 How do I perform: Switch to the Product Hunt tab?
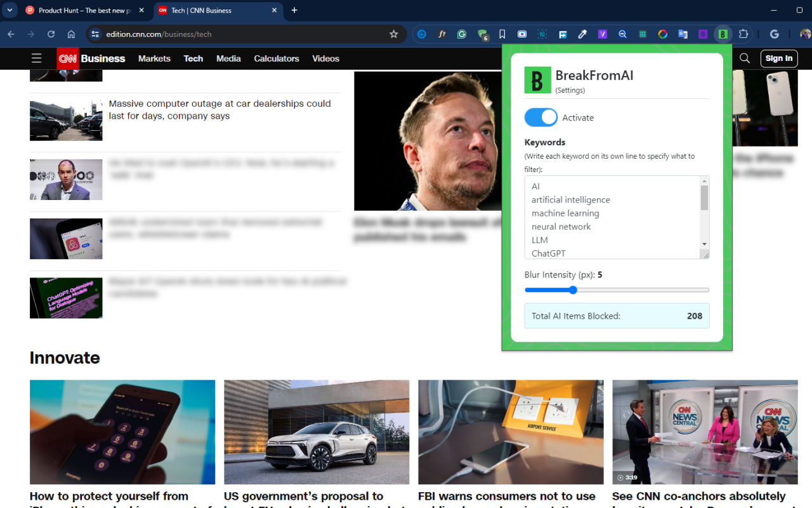[84, 10]
